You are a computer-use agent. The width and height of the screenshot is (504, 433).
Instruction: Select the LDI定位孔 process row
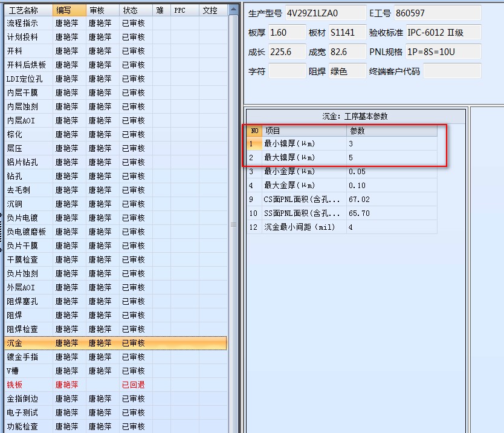click(x=116, y=79)
